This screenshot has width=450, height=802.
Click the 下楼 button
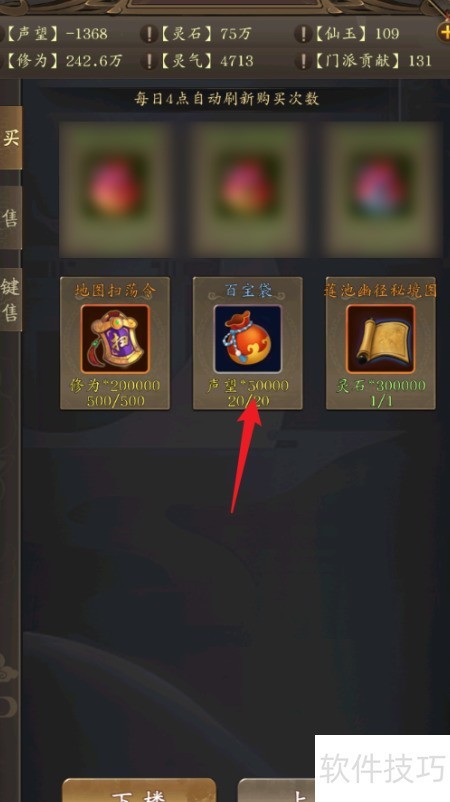click(139, 790)
